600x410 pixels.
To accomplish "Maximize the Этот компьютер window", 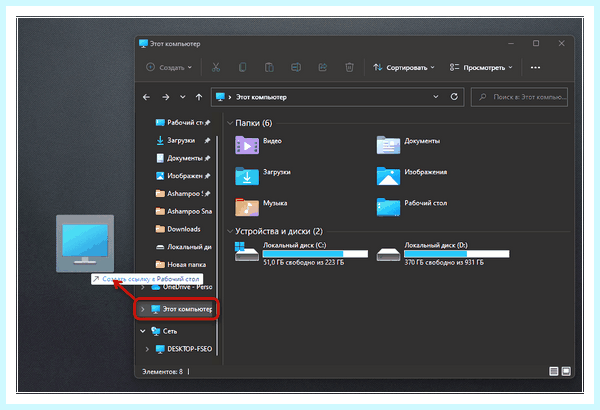I will point(536,43).
